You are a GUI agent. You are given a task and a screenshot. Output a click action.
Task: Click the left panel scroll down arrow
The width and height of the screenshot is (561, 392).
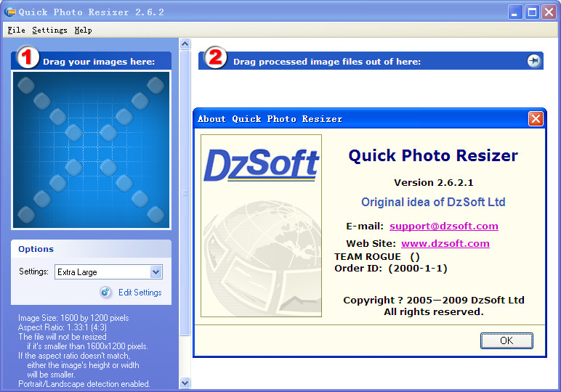[185, 383]
